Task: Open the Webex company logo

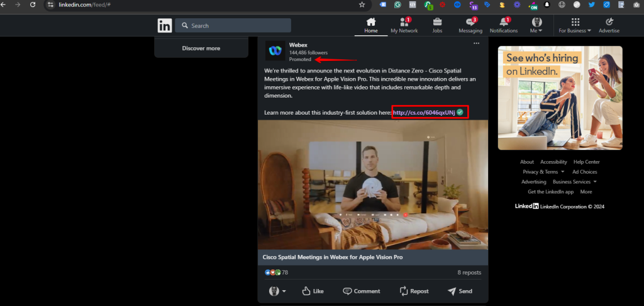Action: (275, 50)
